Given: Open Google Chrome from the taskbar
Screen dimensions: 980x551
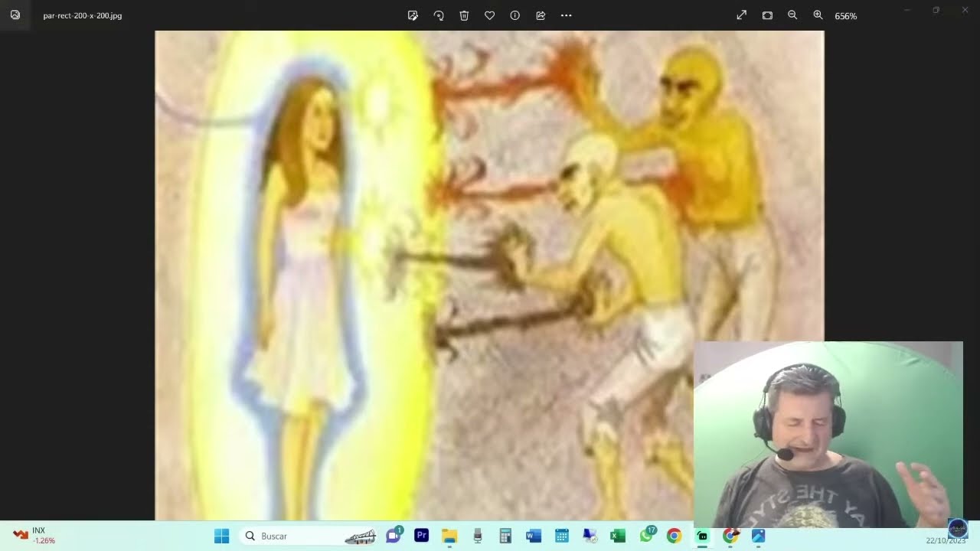Looking at the screenshot, I should (674, 536).
